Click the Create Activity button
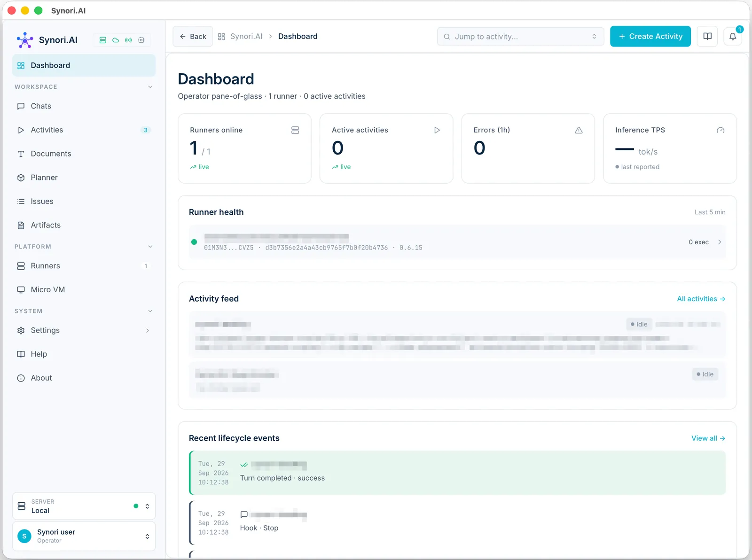The height and width of the screenshot is (560, 752). pyautogui.click(x=650, y=36)
